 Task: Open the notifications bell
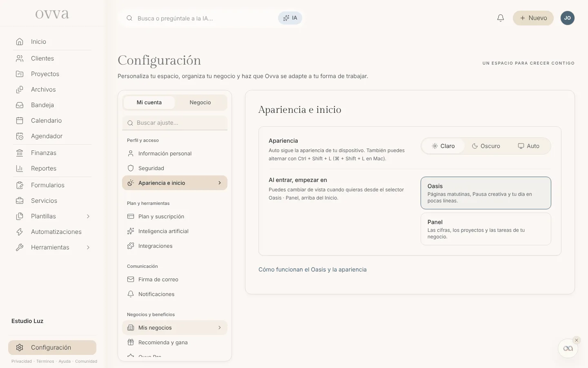501,18
